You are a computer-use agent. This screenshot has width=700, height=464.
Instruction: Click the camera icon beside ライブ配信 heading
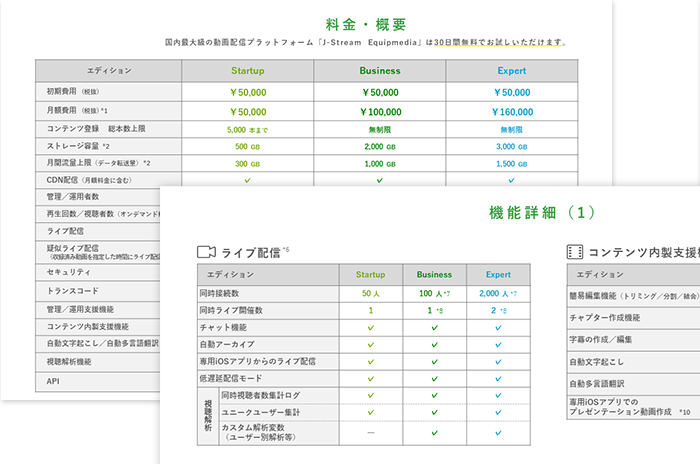206,252
